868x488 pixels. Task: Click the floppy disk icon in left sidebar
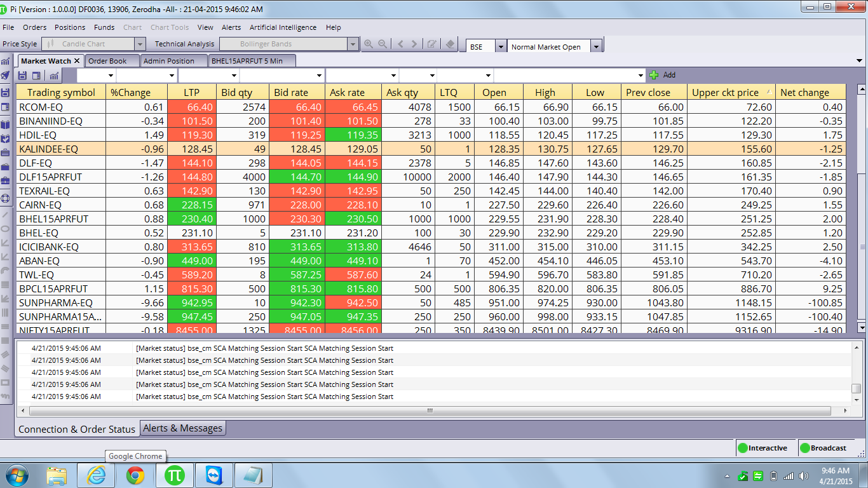(6, 92)
